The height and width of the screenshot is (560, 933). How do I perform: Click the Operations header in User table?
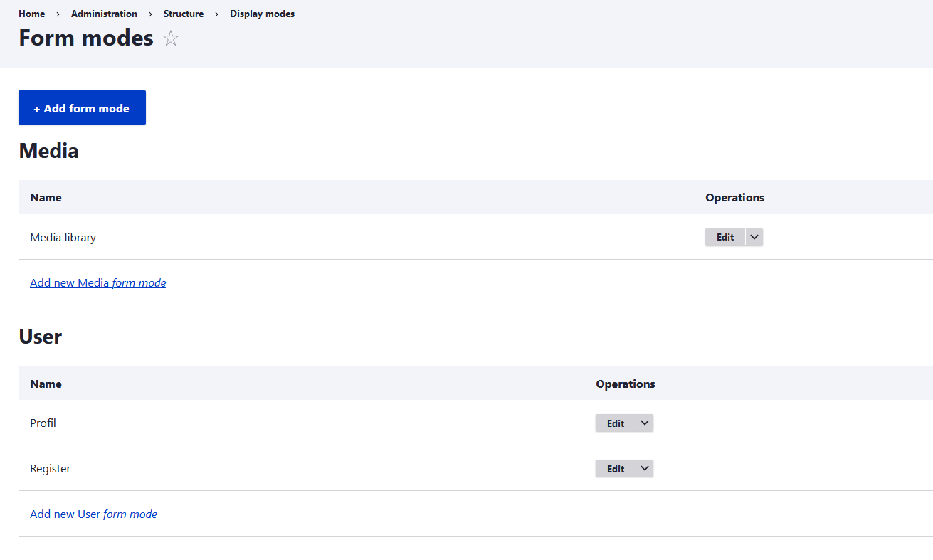625,384
